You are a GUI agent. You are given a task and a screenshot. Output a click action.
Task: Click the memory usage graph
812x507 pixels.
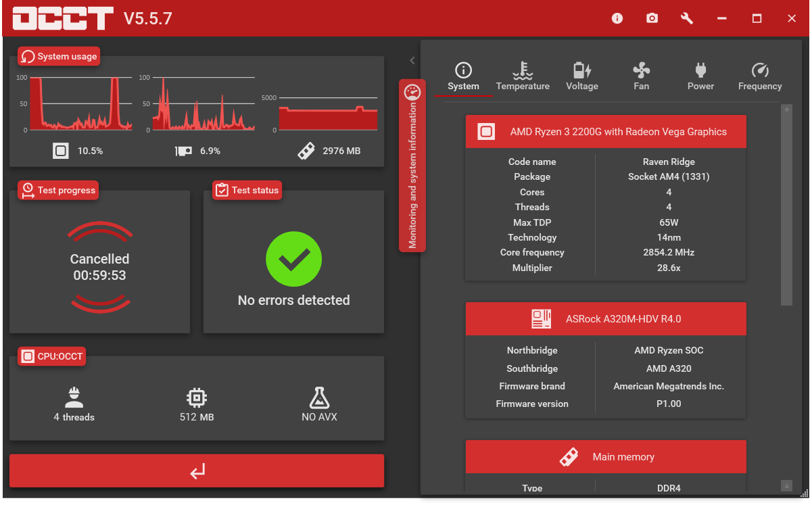(328, 114)
